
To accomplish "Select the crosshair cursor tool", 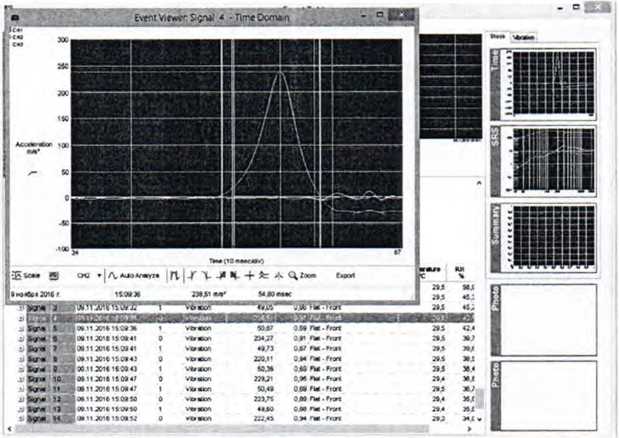I will (249, 275).
